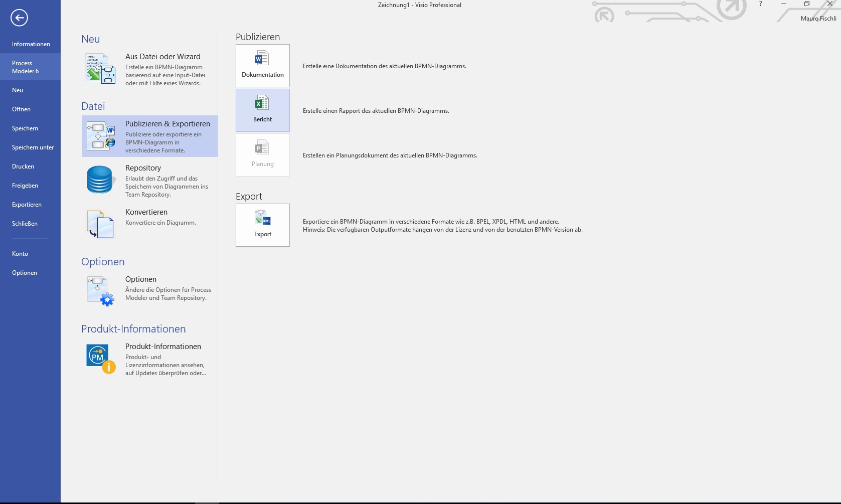This screenshot has height=504, width=841.
Task: Choose Schließen in the sidebar
Action: [30, 224]
